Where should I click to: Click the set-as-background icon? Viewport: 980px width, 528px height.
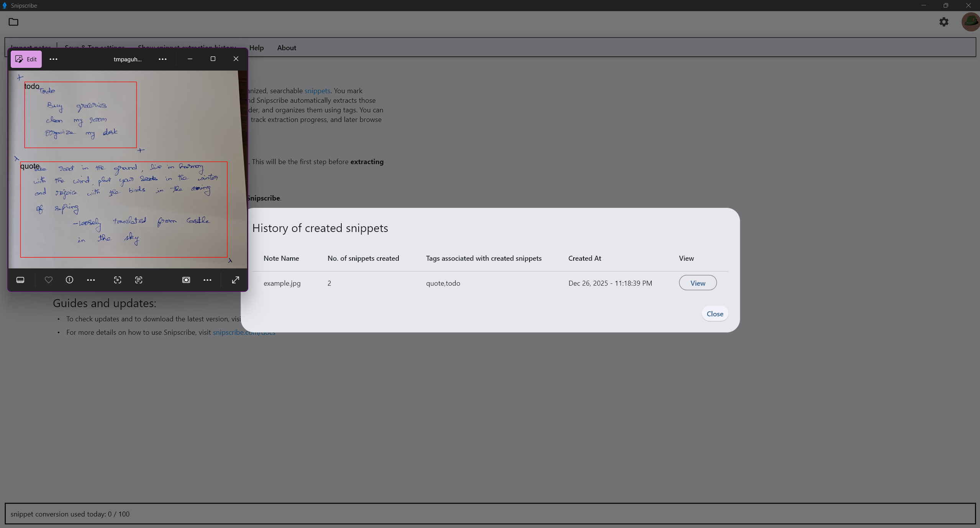186,280
